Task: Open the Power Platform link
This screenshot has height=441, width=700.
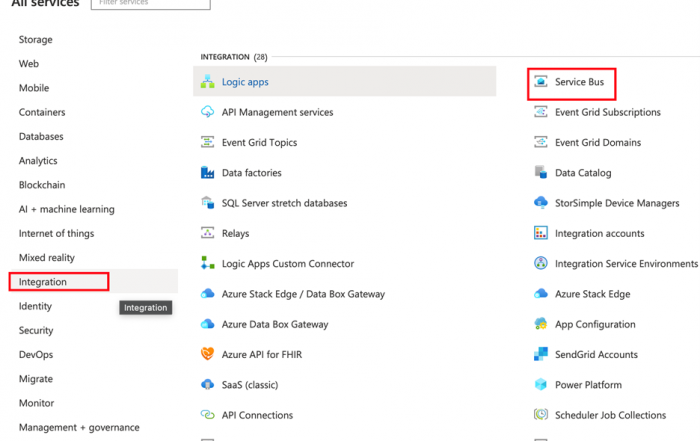Action: (x=588, y=385)
